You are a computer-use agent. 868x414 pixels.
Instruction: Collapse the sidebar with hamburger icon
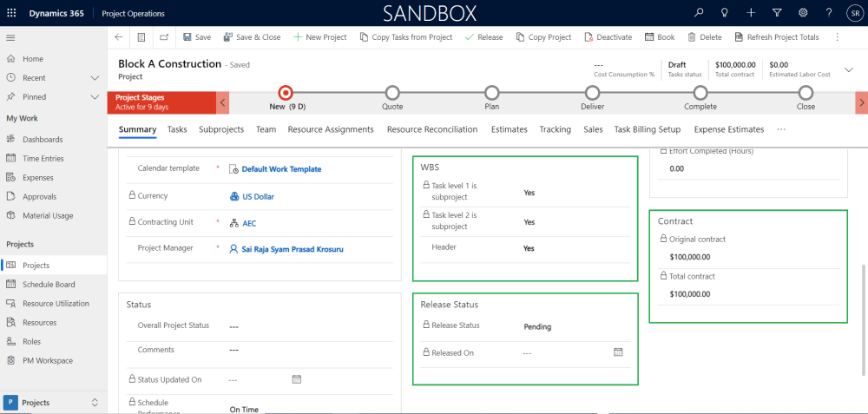[10, 37]
